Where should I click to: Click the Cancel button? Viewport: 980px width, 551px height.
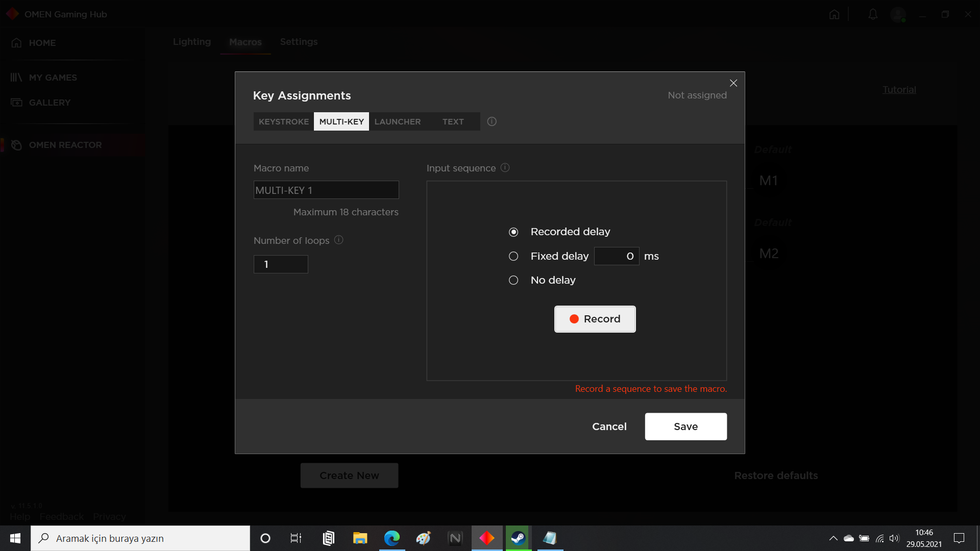tap(609, 426)
